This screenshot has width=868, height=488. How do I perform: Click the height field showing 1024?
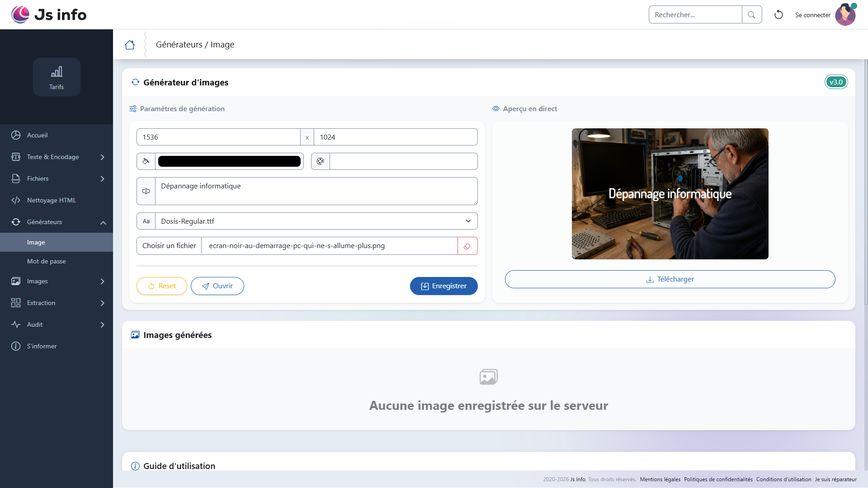(396, 137)
